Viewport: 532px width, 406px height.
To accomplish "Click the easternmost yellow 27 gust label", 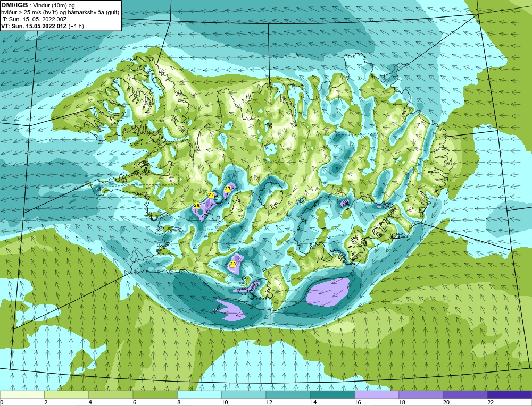I will coord(228,189).
